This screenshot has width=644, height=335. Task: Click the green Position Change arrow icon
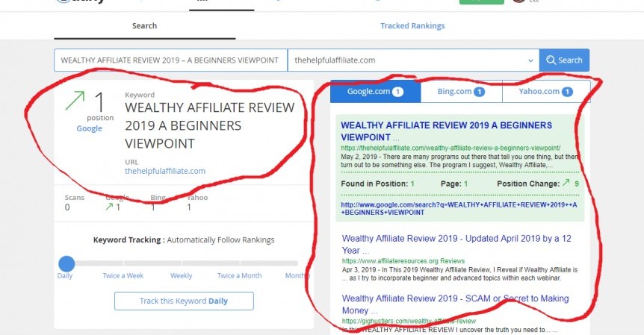click(566, 183)
